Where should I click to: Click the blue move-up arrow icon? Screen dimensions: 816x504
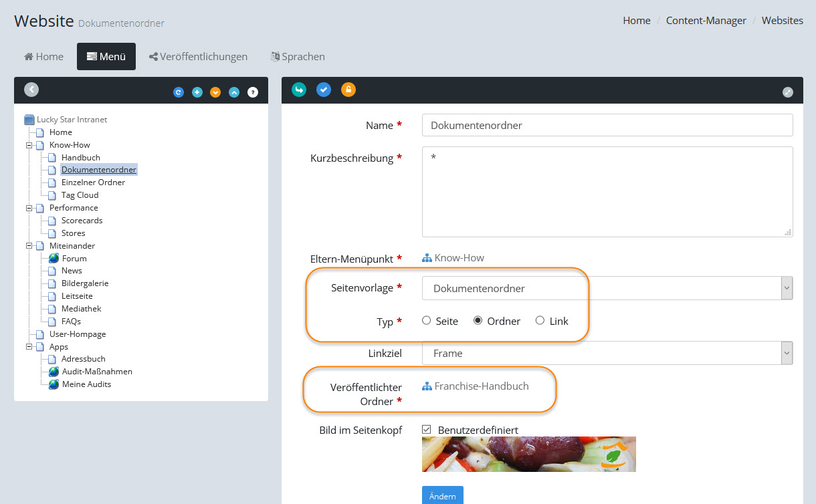point(234,92)
